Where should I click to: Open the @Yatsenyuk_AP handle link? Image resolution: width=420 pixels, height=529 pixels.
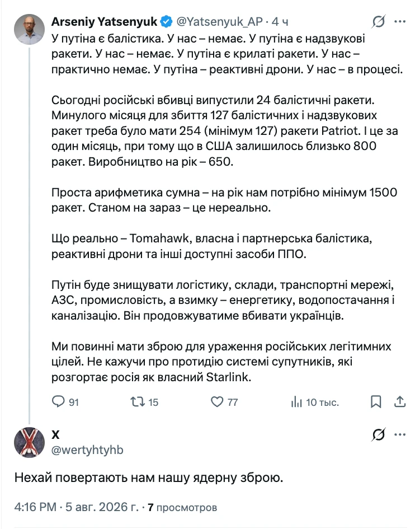pyautogui.click(x=219, y=22)
